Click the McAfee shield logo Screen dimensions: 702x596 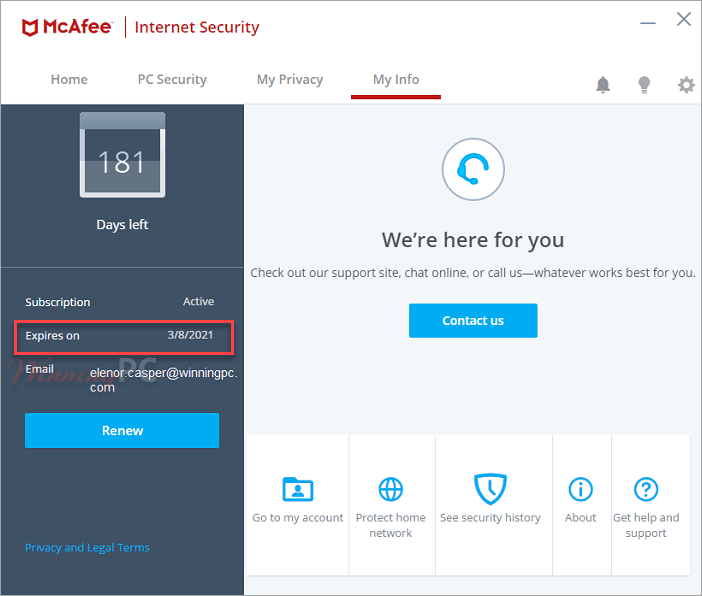tap(30, 28)
